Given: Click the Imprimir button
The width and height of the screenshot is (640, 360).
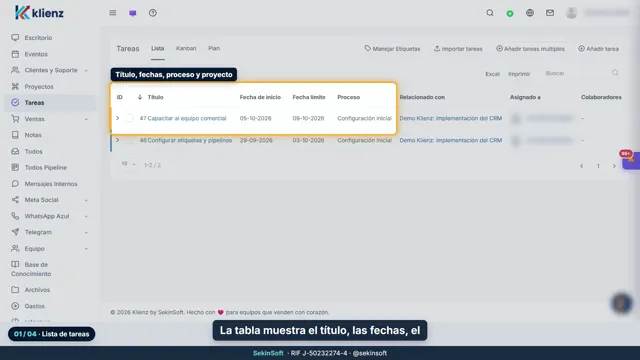Looking at the screenshot, I should [519, 74].
